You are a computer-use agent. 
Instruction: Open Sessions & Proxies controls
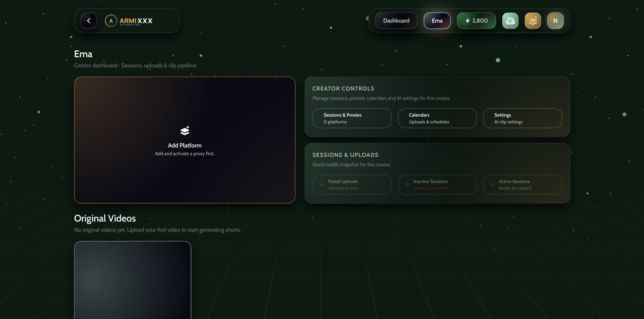coord(352,118)
